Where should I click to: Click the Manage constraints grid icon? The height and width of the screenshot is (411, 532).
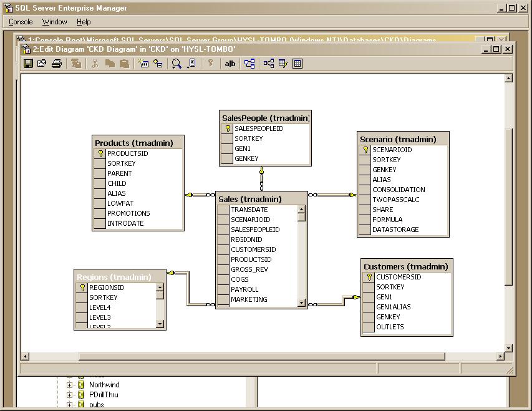(297, 64)
